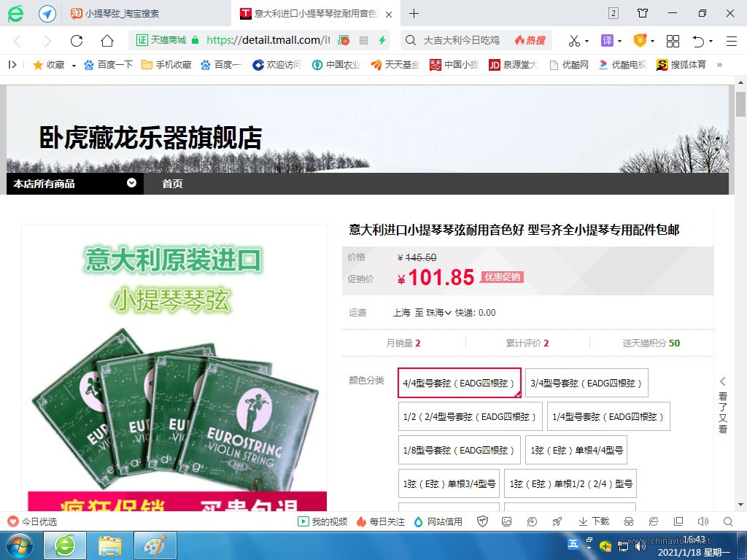747x560 pixels.
Task: Open file explorer from taskbar
Action: point(109,545)
